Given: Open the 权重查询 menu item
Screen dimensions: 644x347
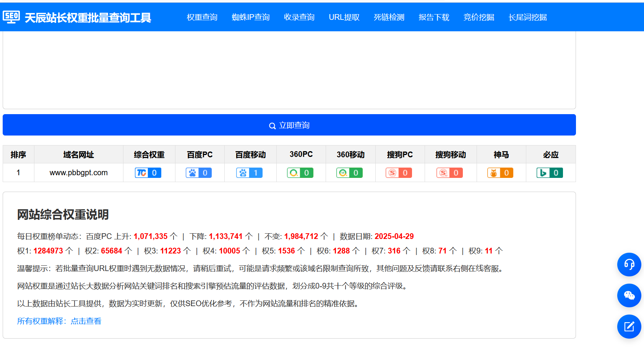Looking at the screenshot, I should tap(202, 17).
